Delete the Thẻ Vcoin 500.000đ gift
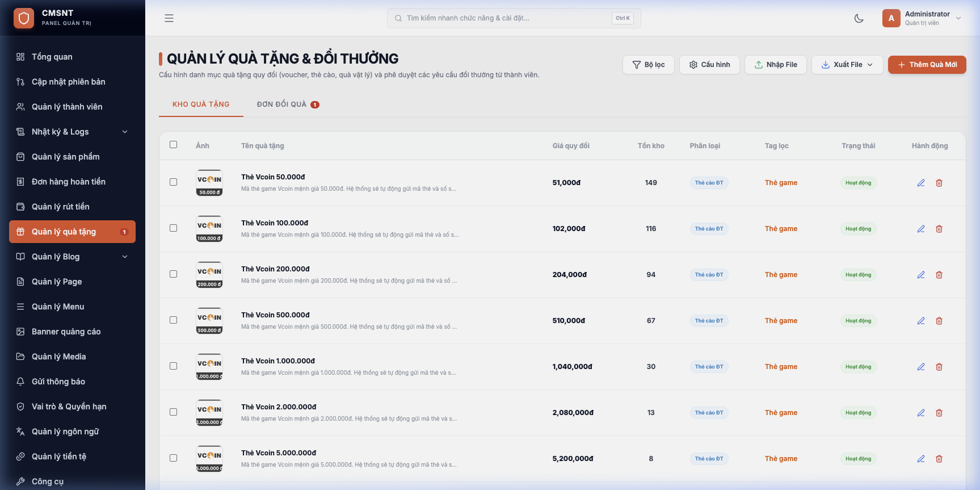Image resolution: width=980 pixels, height=490 pixels. 939,321
